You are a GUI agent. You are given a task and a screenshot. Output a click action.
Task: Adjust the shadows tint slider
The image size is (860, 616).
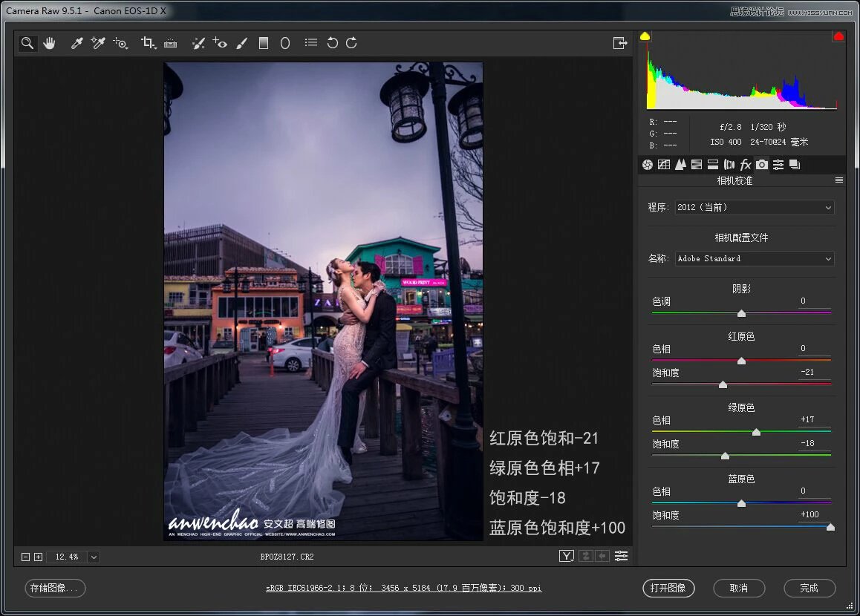(x=741, y=313)
